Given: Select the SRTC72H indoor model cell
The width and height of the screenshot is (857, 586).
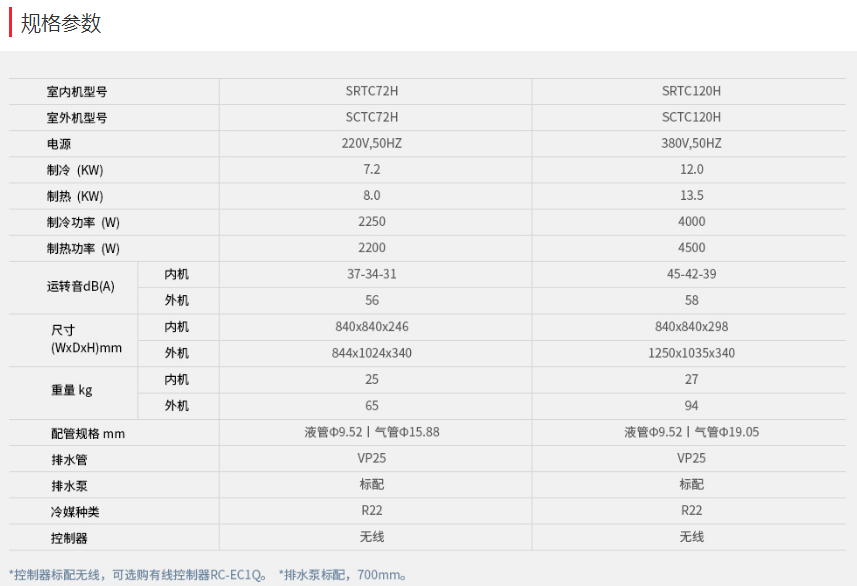Looking at the screenshot, I should 371,91.
